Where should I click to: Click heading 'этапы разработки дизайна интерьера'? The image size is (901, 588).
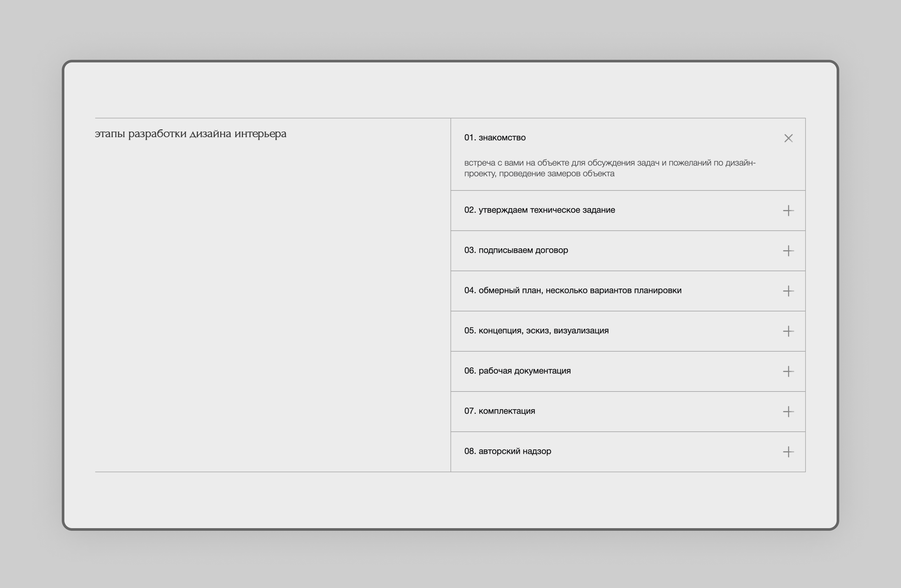190,133
